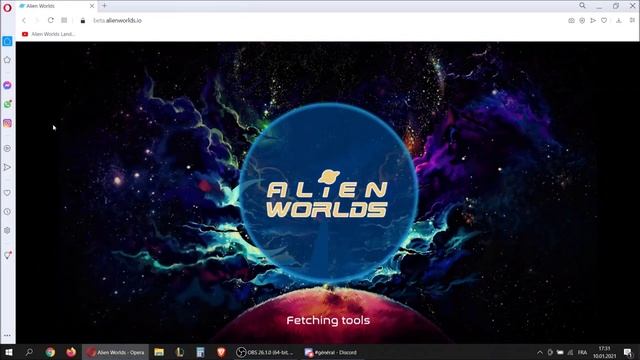The width and height of the screenshot is (640, 360).
Task: Switch to Alien Worlds - Opera taskbar button
Action: [x=116, y=352]
